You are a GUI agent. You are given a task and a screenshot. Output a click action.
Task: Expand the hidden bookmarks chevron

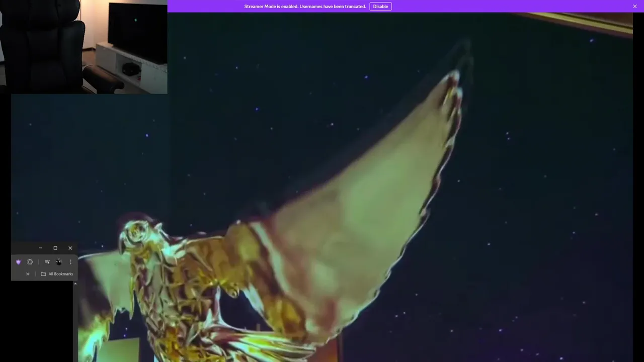[28, 274]
